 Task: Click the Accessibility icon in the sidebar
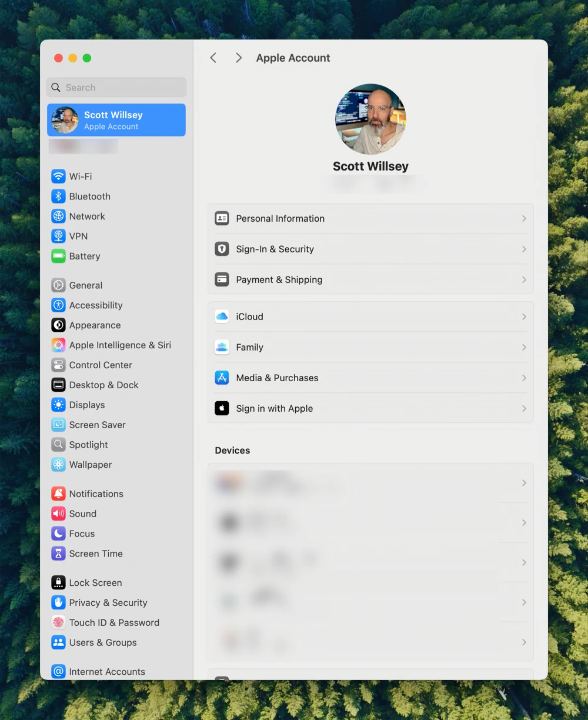point(58,305)
